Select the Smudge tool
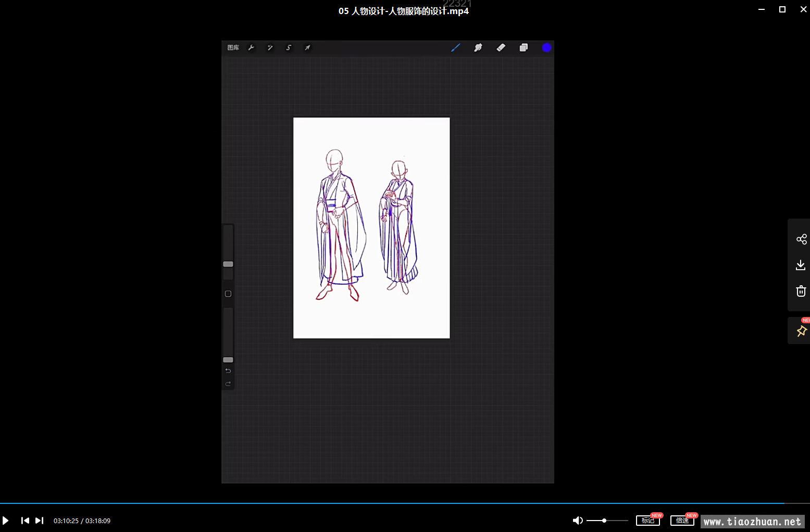 (478, 48)
